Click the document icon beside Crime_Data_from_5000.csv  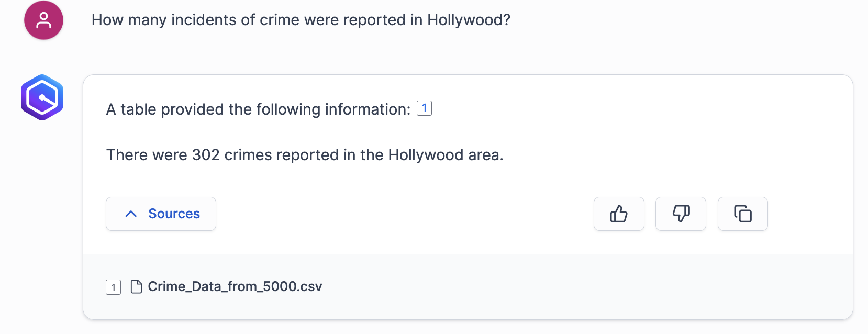(x=136, y=286)
